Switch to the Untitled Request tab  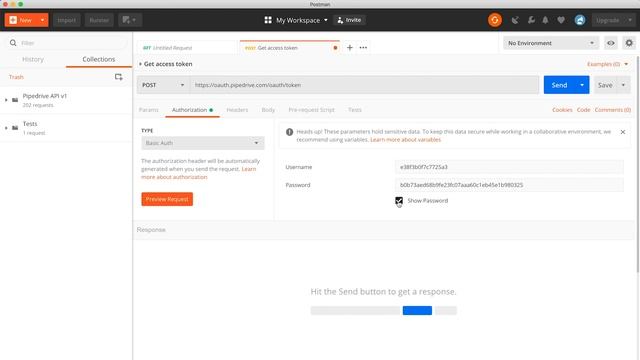[186, 48]
